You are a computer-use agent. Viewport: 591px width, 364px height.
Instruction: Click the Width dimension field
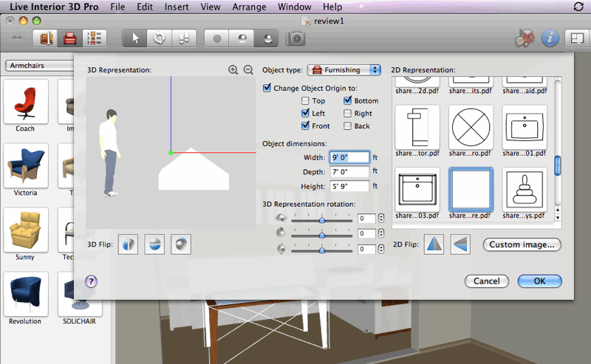pos(349,157)
